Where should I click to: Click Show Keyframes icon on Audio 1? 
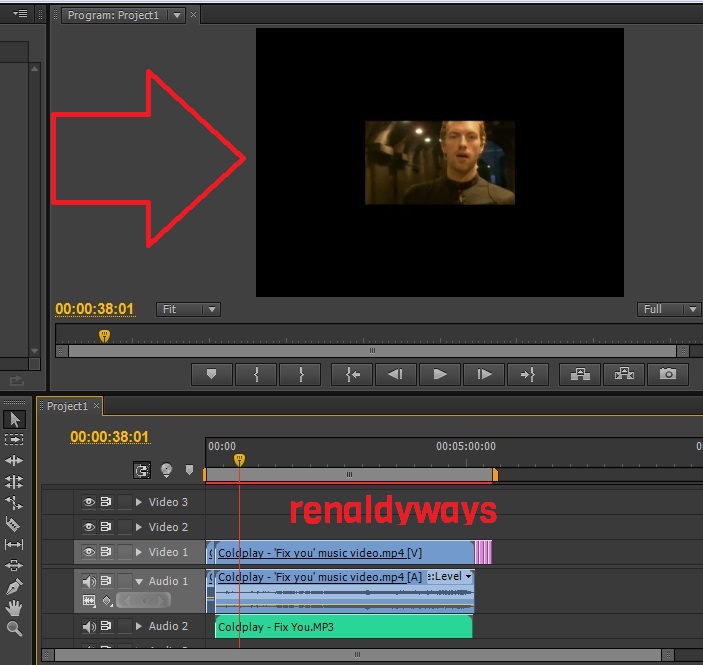[107, 600]
